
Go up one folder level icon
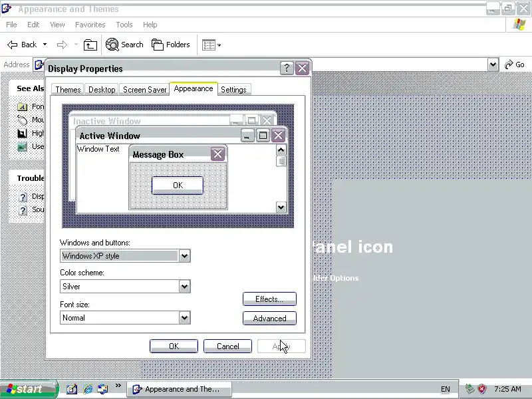coord(90,45)
